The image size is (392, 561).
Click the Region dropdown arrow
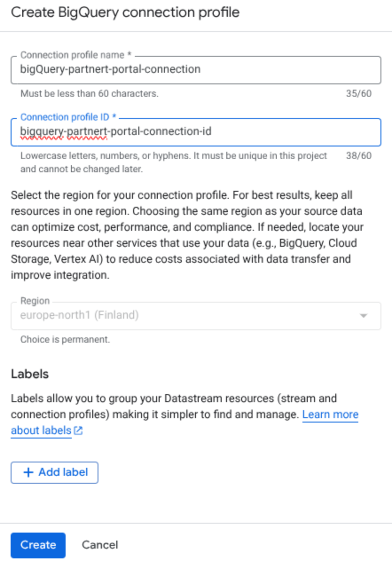(364, 316)
